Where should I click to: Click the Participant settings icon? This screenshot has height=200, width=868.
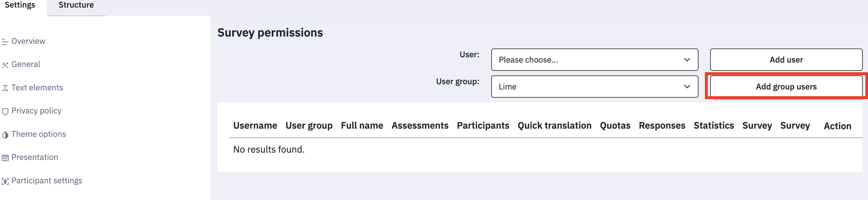click(5, 181)
